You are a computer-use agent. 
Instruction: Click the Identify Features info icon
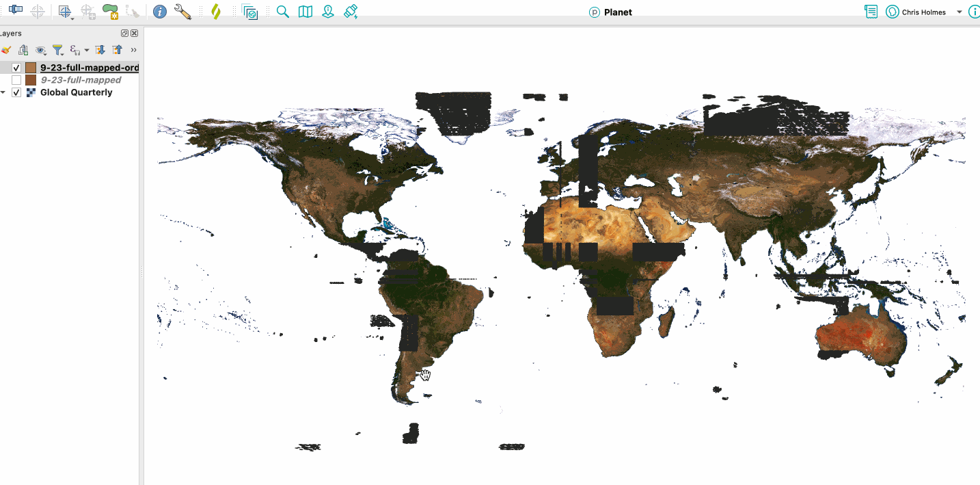pyautogui.click(x=160, y=12)
